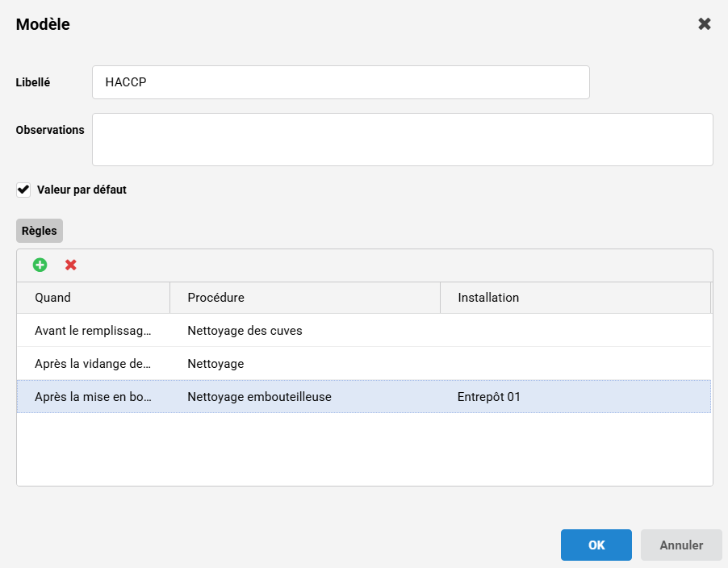Close the Modèle dialog with the X icon

tap(705, 24)
